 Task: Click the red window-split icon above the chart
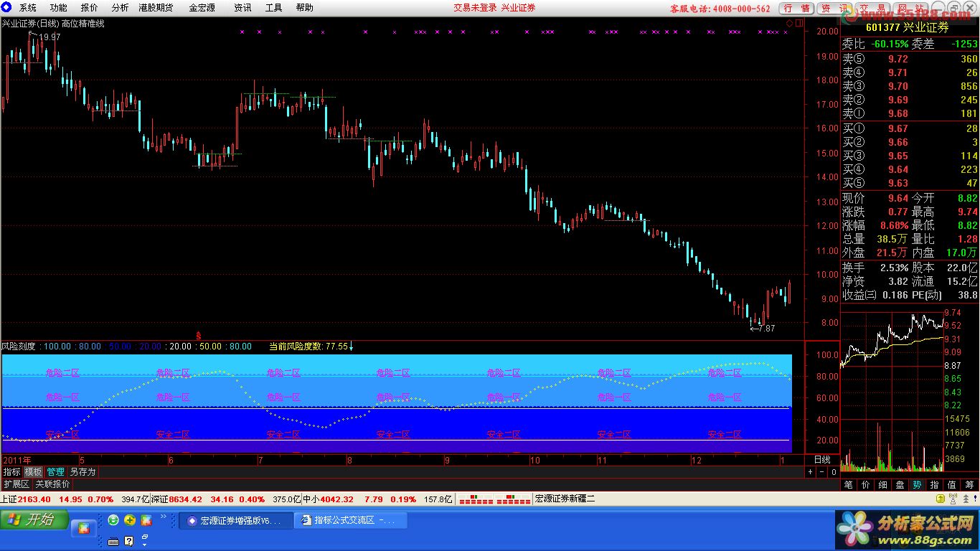tap(799, 24)
